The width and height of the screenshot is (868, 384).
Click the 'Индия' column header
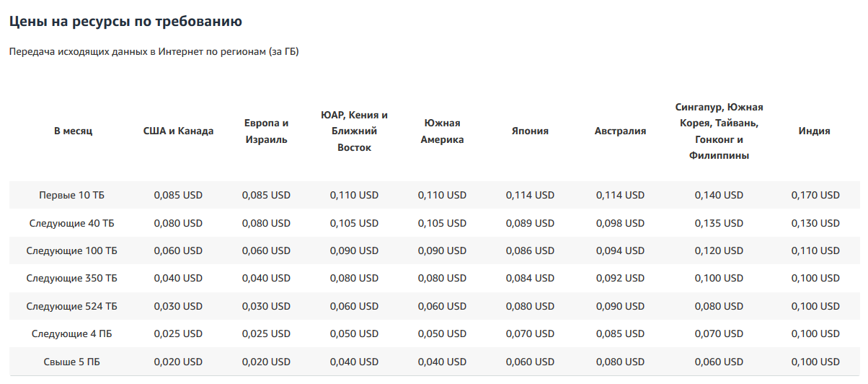(x=814, y=131)
